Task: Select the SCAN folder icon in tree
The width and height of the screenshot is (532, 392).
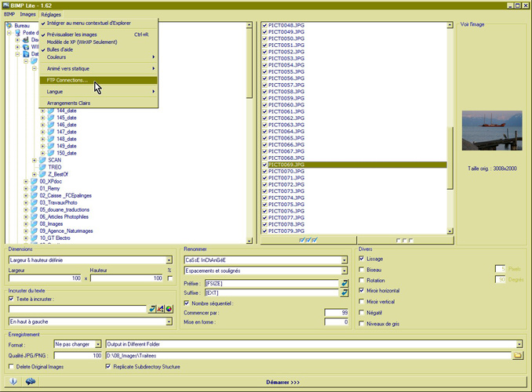Action: pos(43,160)
